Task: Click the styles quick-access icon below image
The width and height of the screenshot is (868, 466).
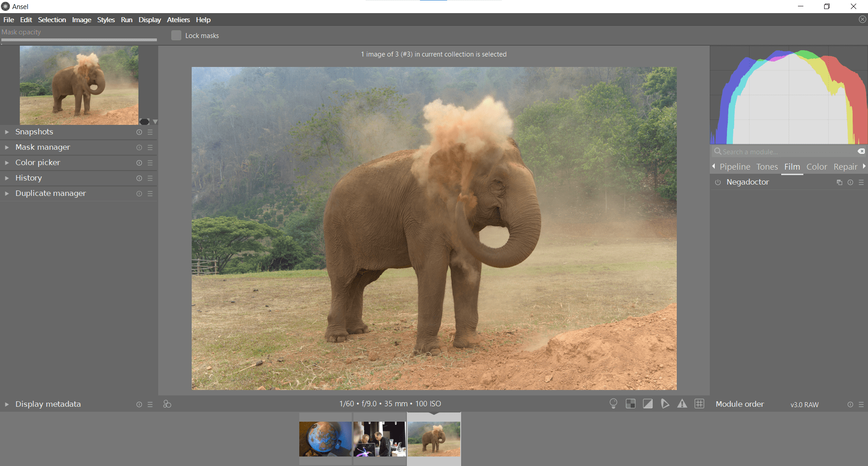Action: tap(167, 404)
